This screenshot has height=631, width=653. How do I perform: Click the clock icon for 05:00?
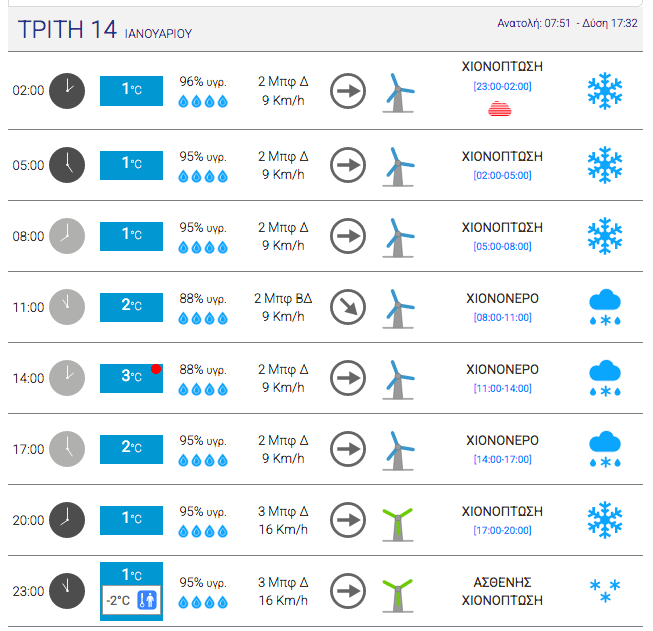pos(67,163)
